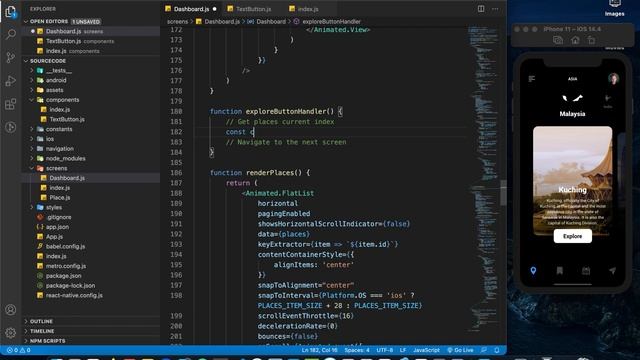Click the editor vertical scrollbar thumb
This screenshot has width=640, height=360.
pos(503,193)
